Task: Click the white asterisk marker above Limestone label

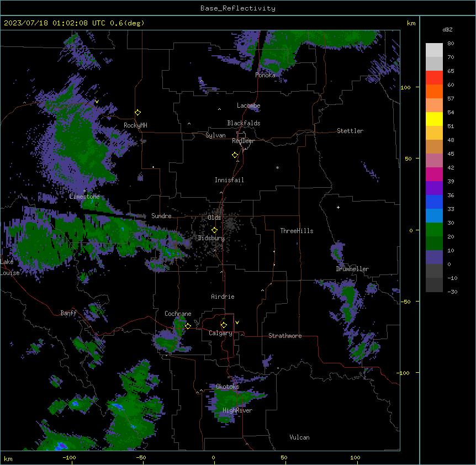Action: [84, 191]
